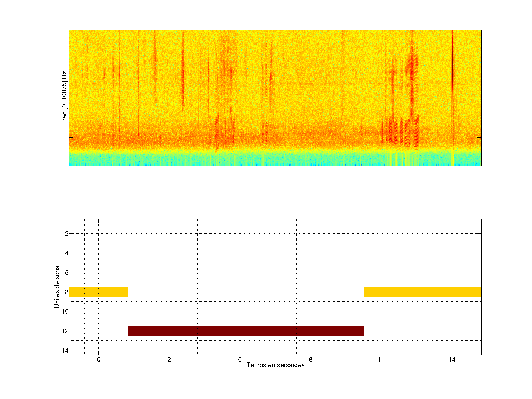Image resolution: width=532 pixels, height=399 pixels.
Task: Click the right yellow bar at unit 8
Action: pos(422,292)
